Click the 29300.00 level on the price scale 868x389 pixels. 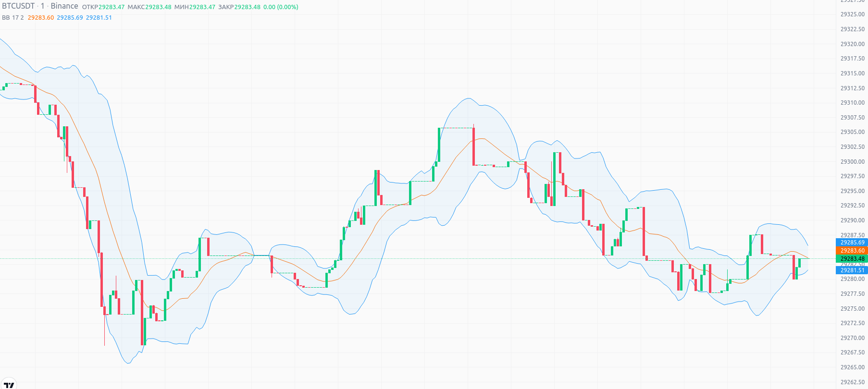852,162
